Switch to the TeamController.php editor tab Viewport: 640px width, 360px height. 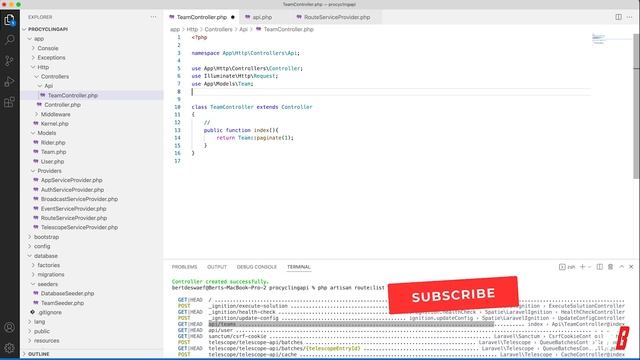coord(202,17)
